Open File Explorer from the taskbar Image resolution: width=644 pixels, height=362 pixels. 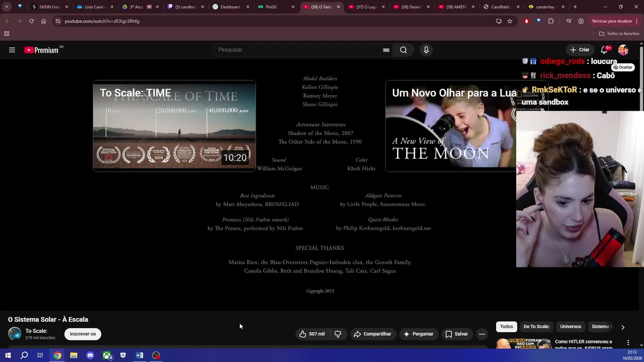73,355
